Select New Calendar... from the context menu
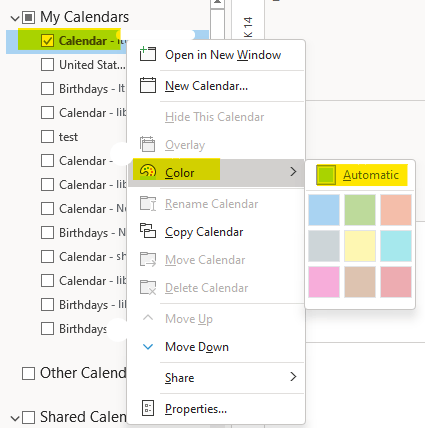Viewport: 425px width, 428px height. pos(207,86)
